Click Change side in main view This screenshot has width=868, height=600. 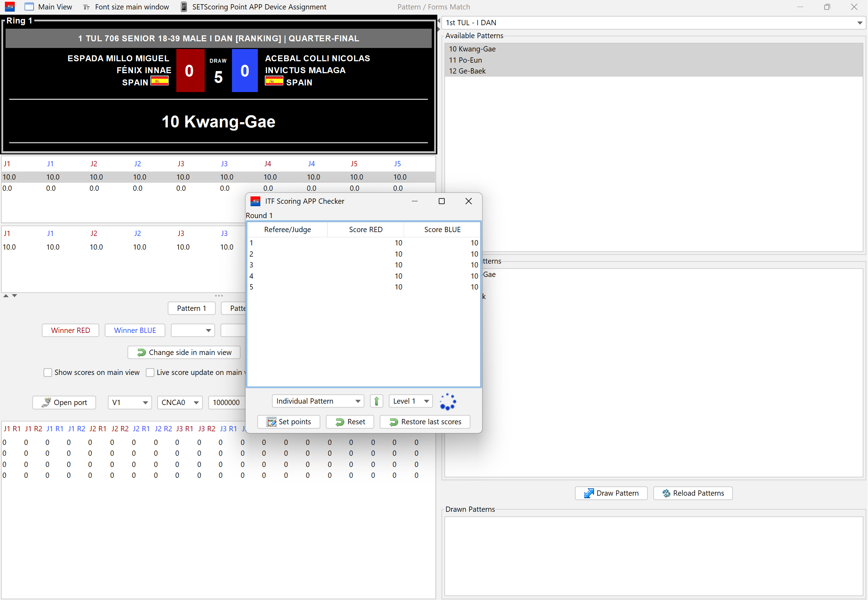tap(184, 352)
